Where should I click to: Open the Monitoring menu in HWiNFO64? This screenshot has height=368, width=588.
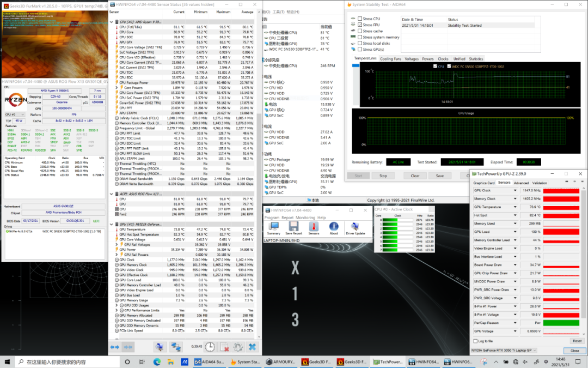(305, 218)
